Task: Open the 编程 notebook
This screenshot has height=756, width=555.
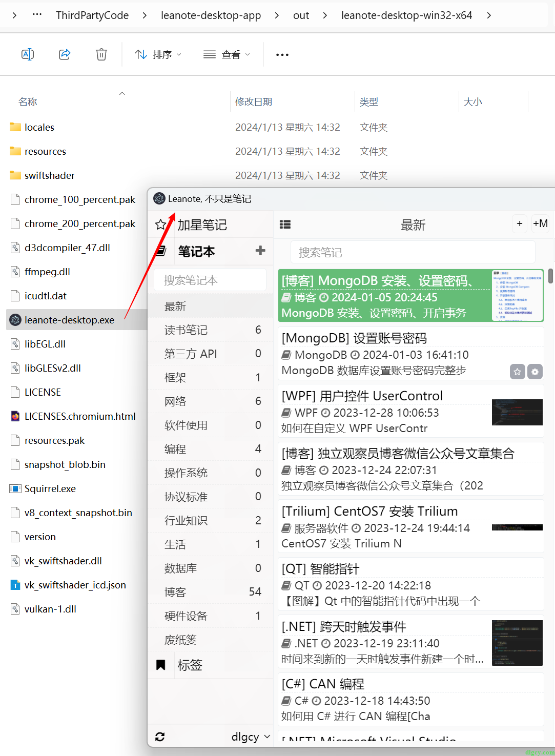Action: tap(211, 449)
